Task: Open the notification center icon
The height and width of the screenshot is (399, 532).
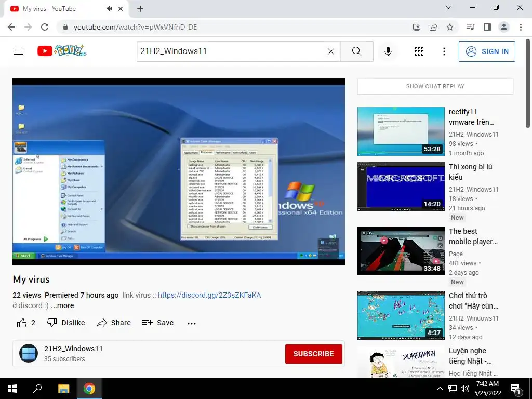Action: pyautogui.click(x=515, y=389)
